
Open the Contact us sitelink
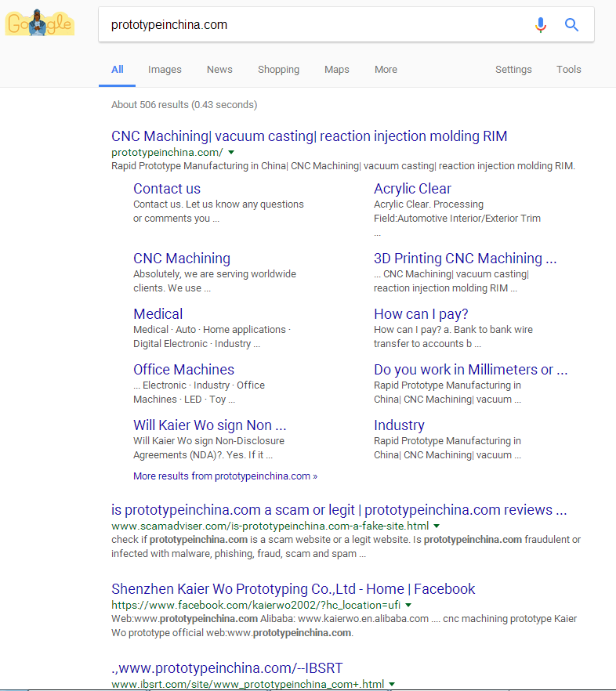coord(167,189)
